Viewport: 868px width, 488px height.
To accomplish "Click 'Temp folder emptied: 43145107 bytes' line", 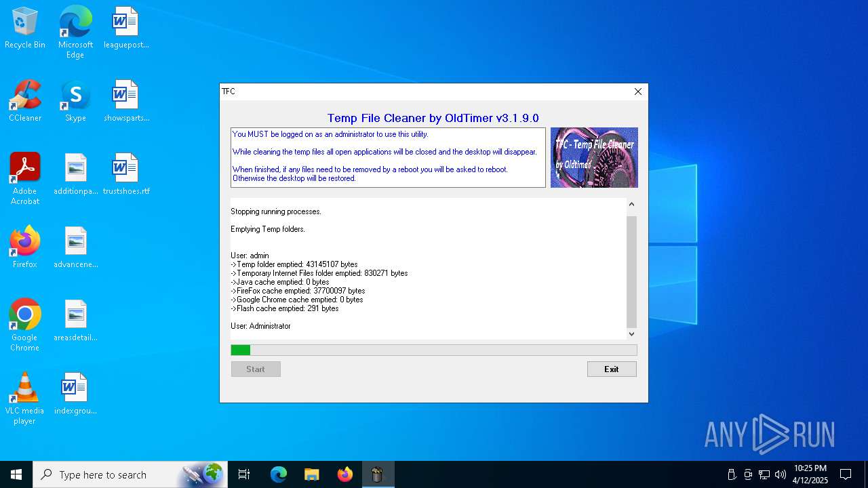I will (x=294, y=264).
